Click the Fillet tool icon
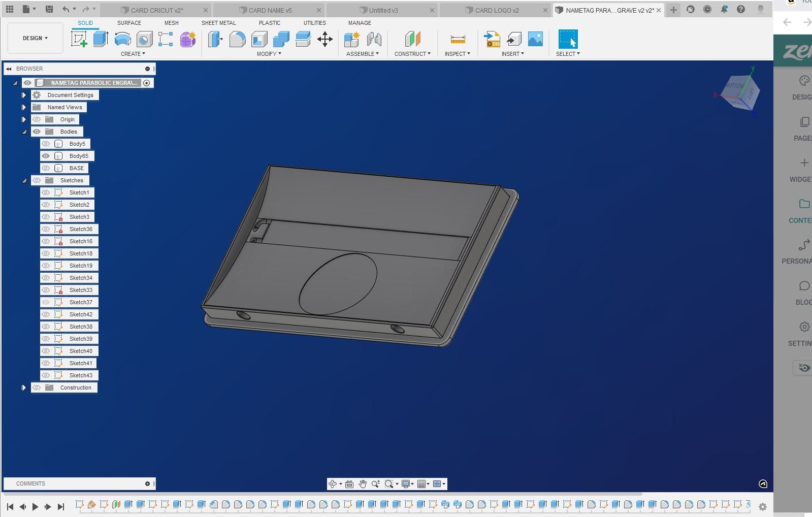Image resolution: width=812 pixels, height=517 pixels. pyautogui.click(x=237, y=39)
